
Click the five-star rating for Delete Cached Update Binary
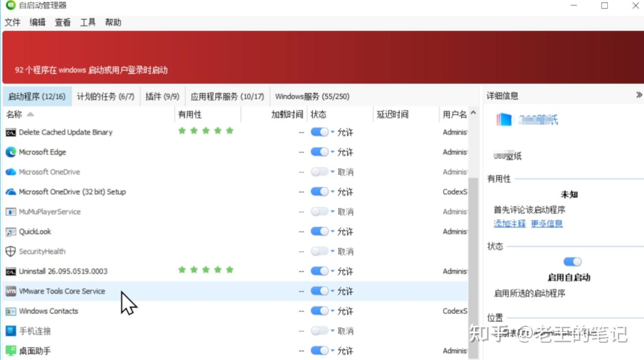pyautogui.click(x=206, y=131)
